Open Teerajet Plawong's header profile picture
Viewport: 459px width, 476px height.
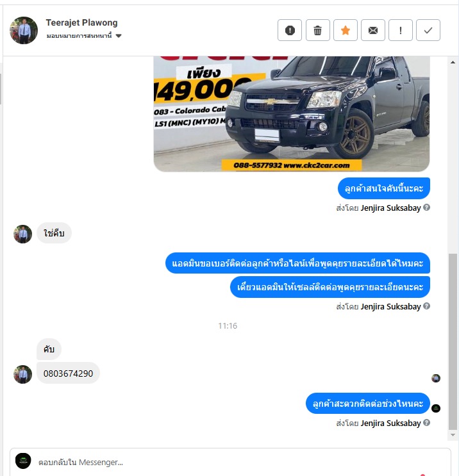point(24,30)
